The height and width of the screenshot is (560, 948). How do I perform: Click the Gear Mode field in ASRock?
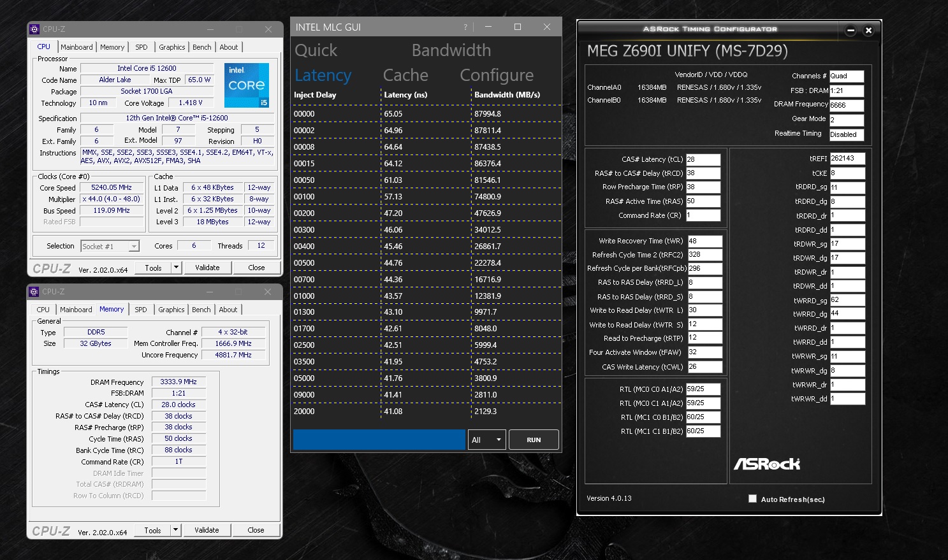tap(847, 120)
